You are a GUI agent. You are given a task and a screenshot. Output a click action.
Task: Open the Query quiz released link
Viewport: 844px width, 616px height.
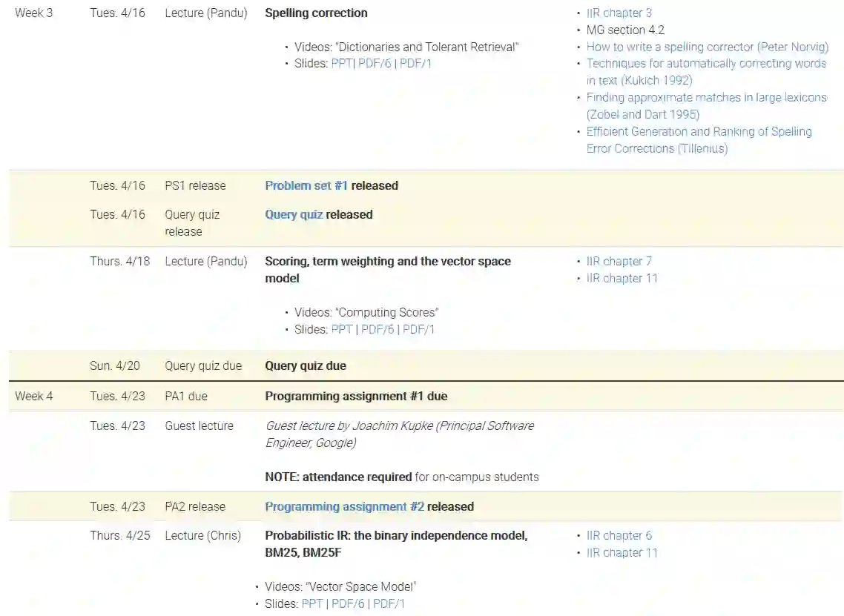(x=294, y=214)
